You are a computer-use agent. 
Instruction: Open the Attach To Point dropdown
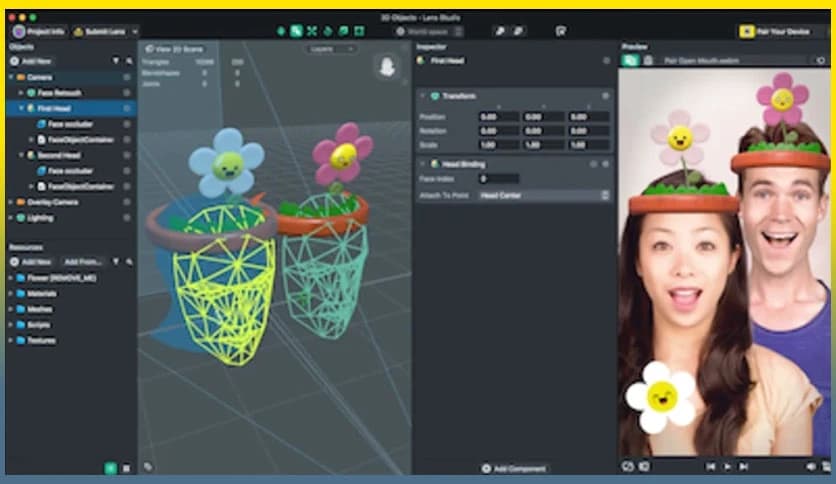click(544, 195)
